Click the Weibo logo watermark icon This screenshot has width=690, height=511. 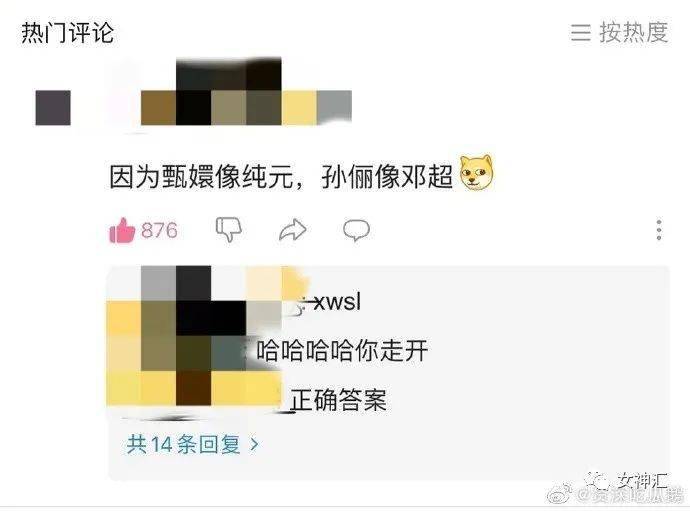560,493
